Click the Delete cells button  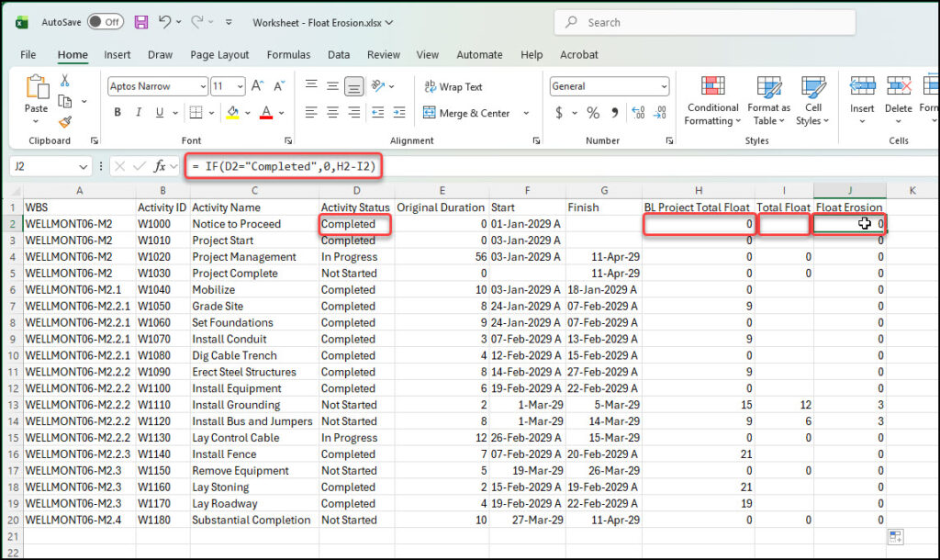898,100
